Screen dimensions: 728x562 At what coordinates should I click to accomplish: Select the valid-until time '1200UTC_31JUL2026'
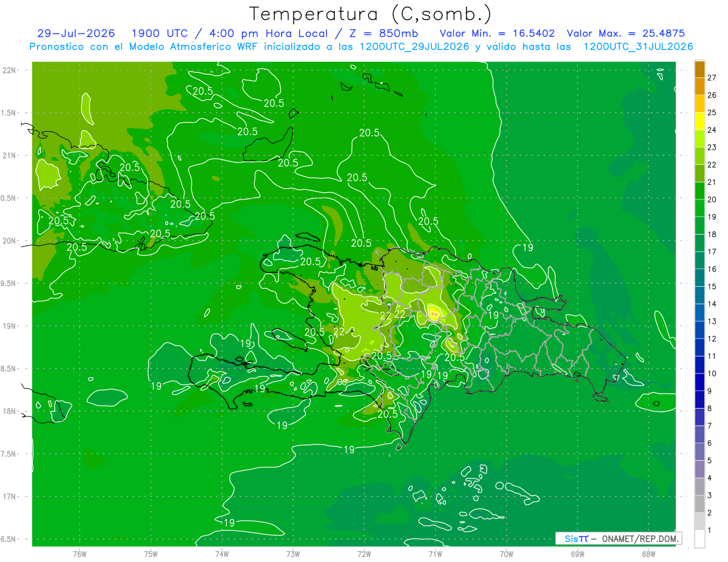(638, 47)
